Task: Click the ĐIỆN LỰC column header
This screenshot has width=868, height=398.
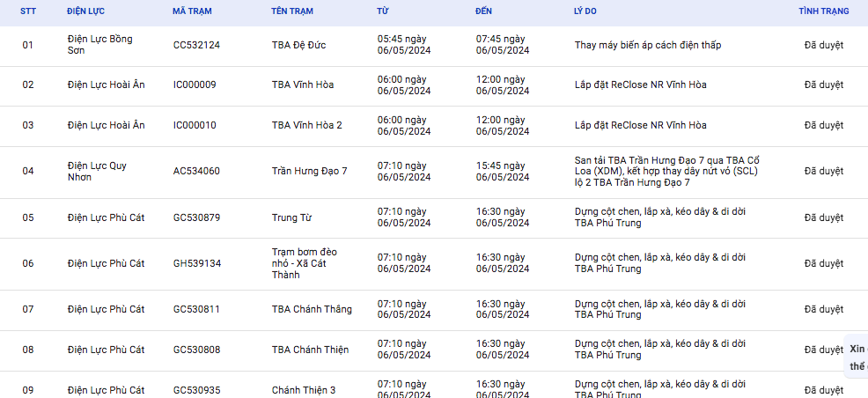Action: 89,11
